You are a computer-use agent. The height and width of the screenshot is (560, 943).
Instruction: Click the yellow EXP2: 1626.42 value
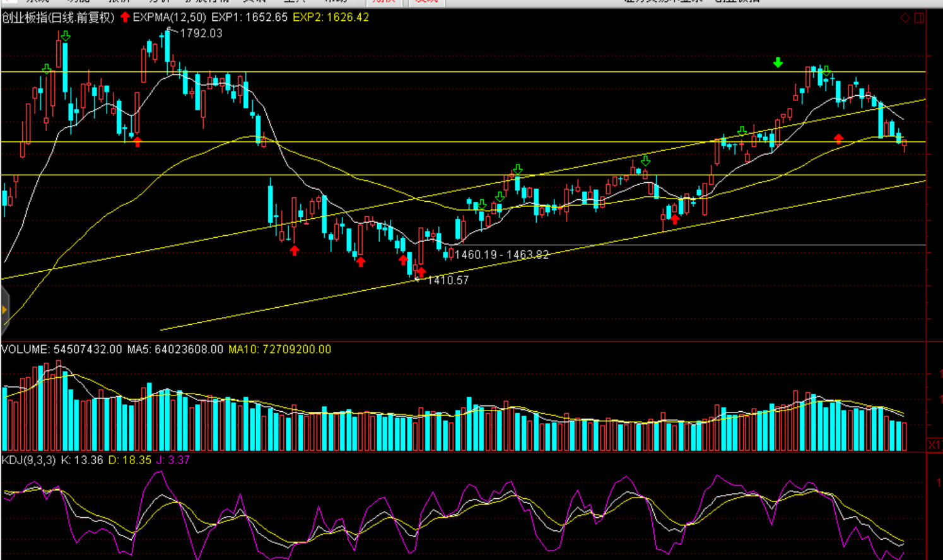pyautogui.click(x=331, y=18)
